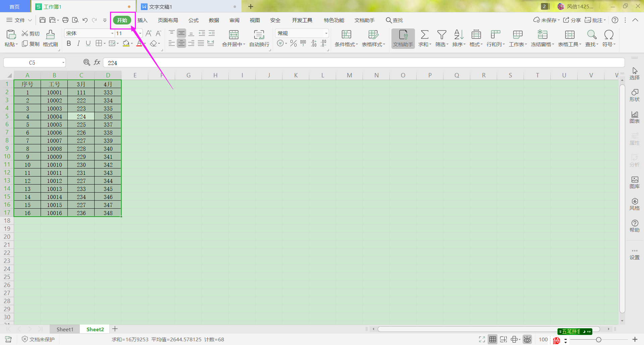Click the Shapes (形状) sidebar icon
Image resolution: width=644 pixels, height=345 pixels.
(634, 95)
